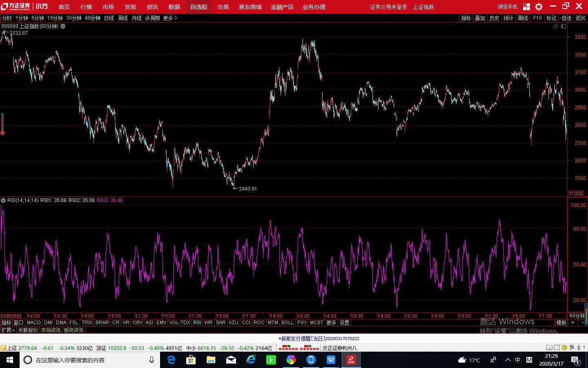Open the notification center icon
This screenshot has width=588, height=368.
(x=575, y=360)
